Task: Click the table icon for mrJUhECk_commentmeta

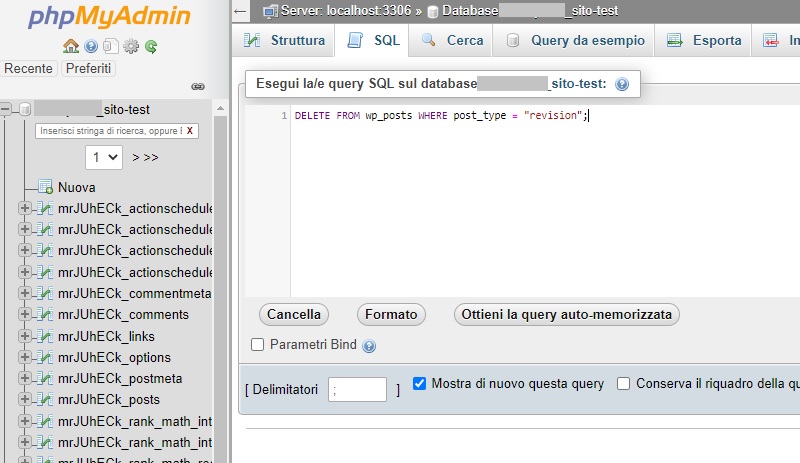Action: (x=45, y=293)
